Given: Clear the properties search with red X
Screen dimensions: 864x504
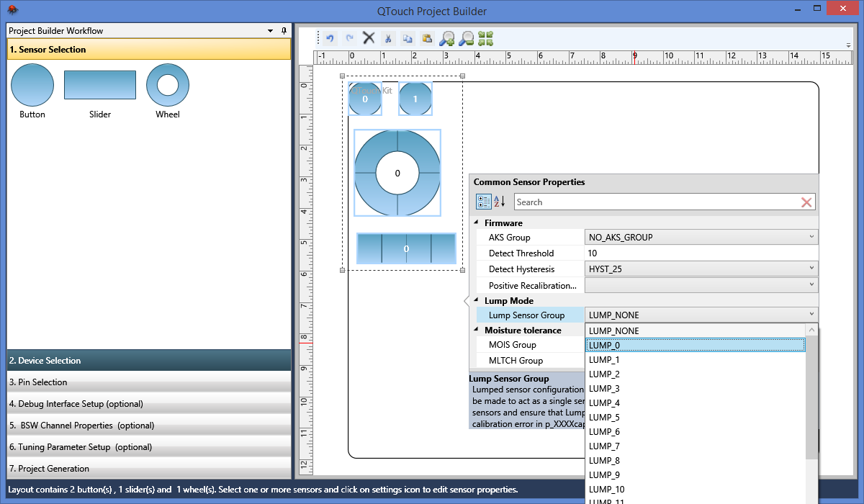Looking at the screenshot, I should [x=807, y=202].
